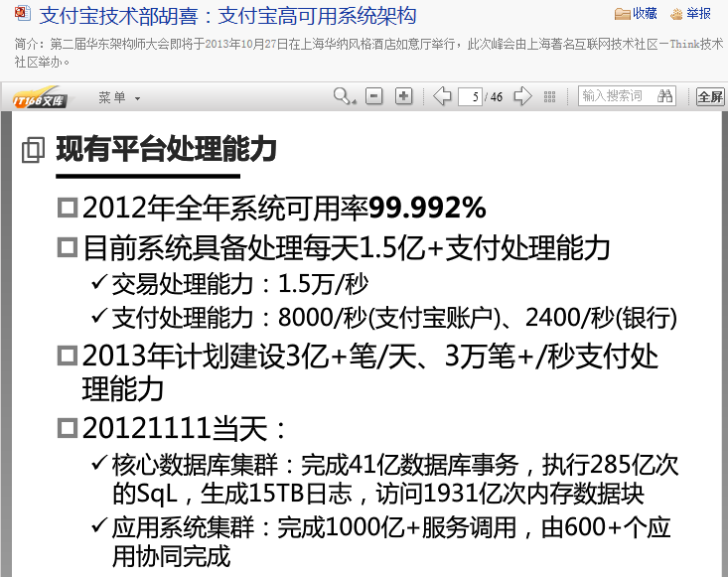The height and width of the screenshot is (577, 728).
Task: Click the binoculars search icon
Action: (664, 96)
